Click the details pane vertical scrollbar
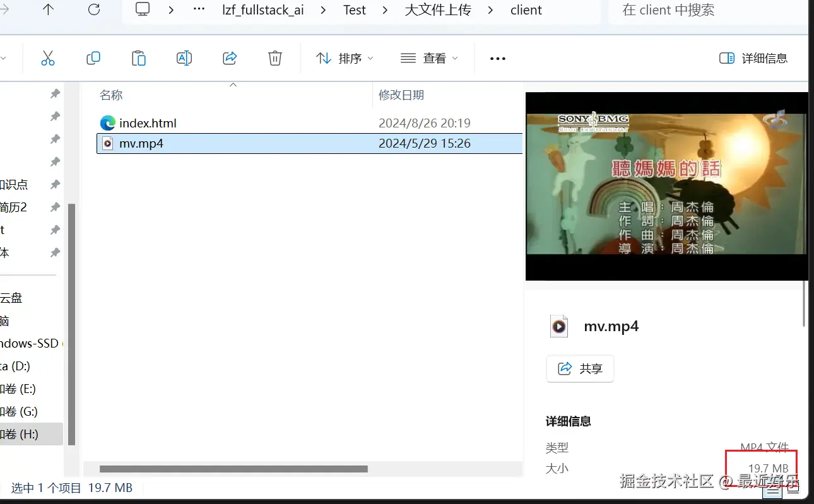 tap(804, 303)
